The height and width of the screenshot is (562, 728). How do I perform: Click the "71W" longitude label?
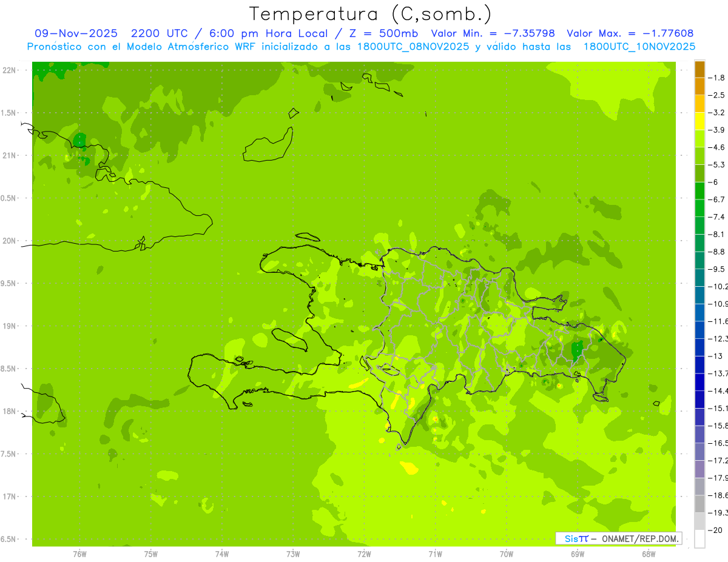pos(435,554)
